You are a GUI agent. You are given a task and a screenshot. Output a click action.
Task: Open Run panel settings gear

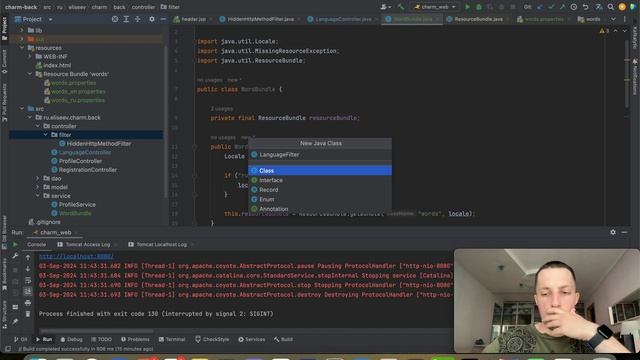(x=613, y=232)
